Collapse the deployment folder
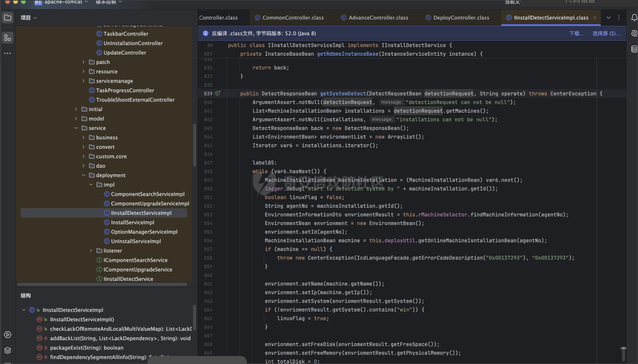Viewport: 638px width, 364px height. point(83,175)
